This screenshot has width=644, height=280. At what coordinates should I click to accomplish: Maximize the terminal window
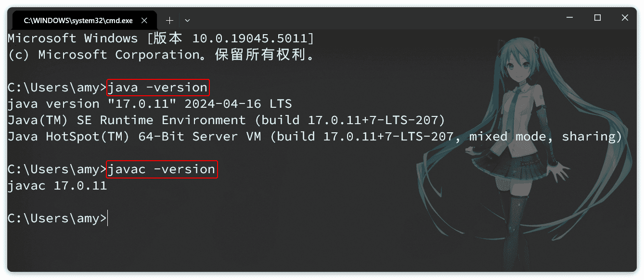point(597,18)
